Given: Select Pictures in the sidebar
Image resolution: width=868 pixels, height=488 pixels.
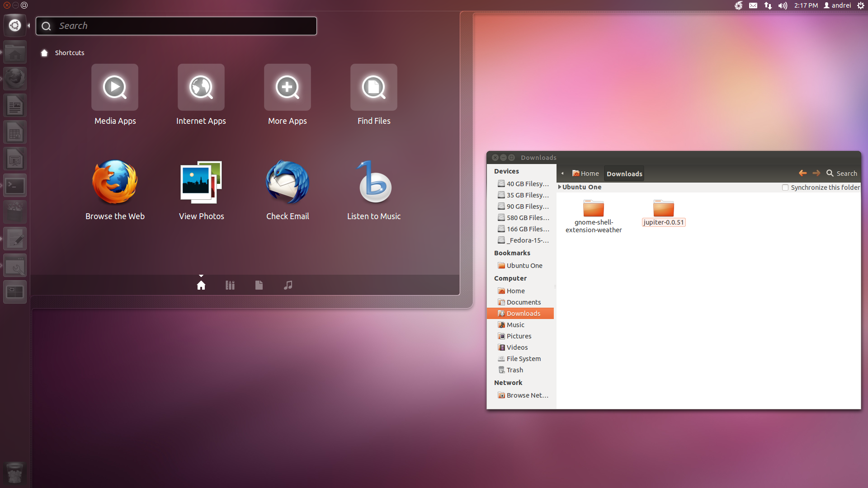Looking at the screenshot, I should click(x=519, y=336).
